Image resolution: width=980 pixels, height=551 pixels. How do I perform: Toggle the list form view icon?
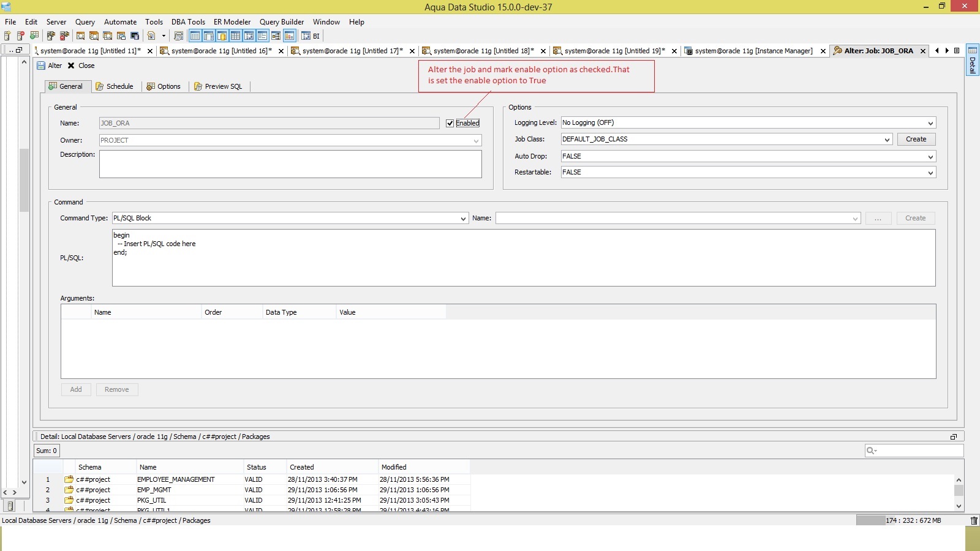263,36
